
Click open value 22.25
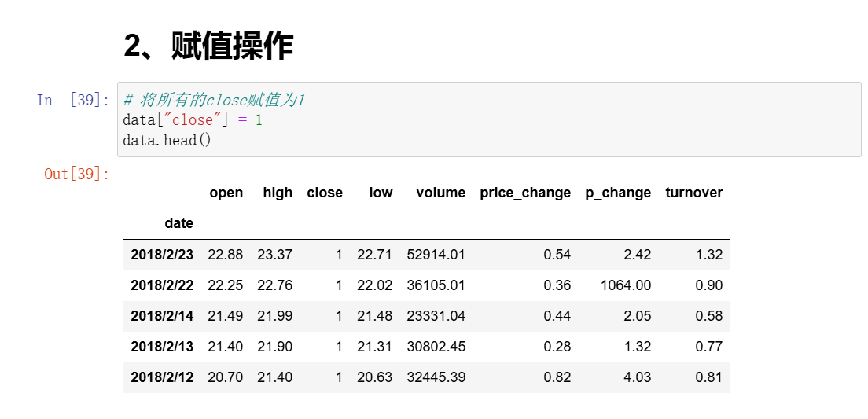(x=226, y=285)
